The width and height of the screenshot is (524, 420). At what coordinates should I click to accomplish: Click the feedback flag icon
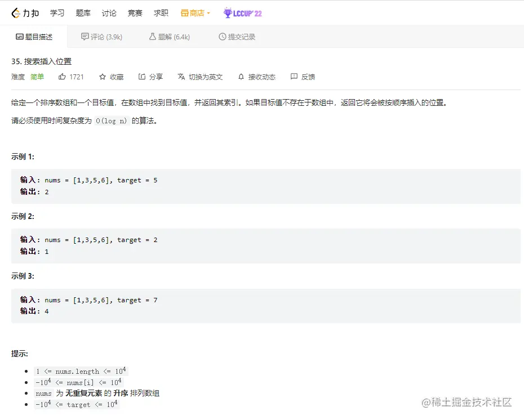(294, 77)
